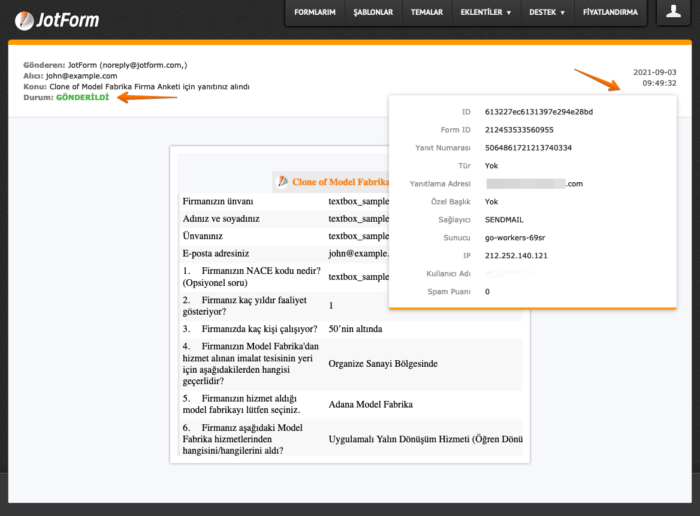
Task: Select the NACE kodu nedir question text
Action: point(252,277)
